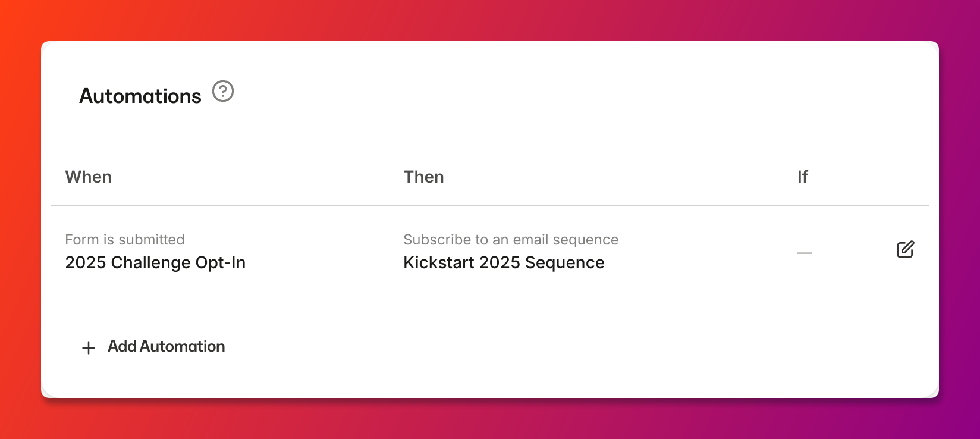Image resolution: width=980 pixels, height=439 pixels.
Task: Click the If column header
Action: pos(803,177)
